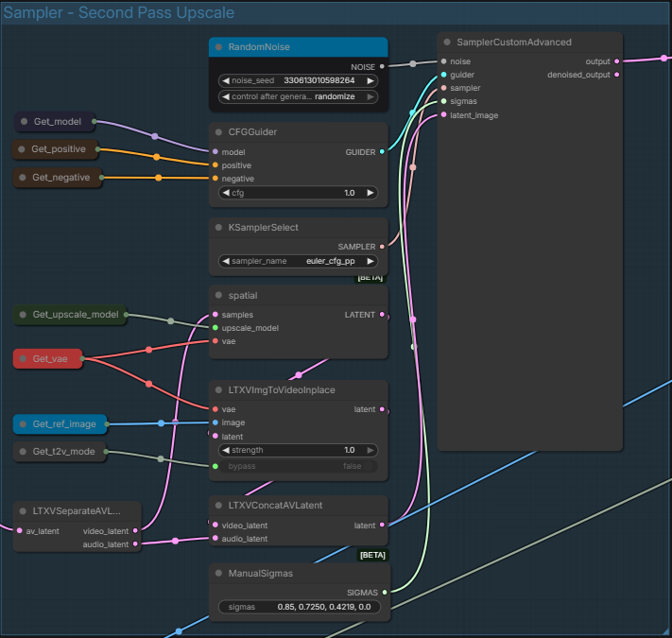Image resolution: width=672 pixels, height=638 pixels.
Task: Collapse the RandomNoise node via its dot
Action: (x=219, y=47)
